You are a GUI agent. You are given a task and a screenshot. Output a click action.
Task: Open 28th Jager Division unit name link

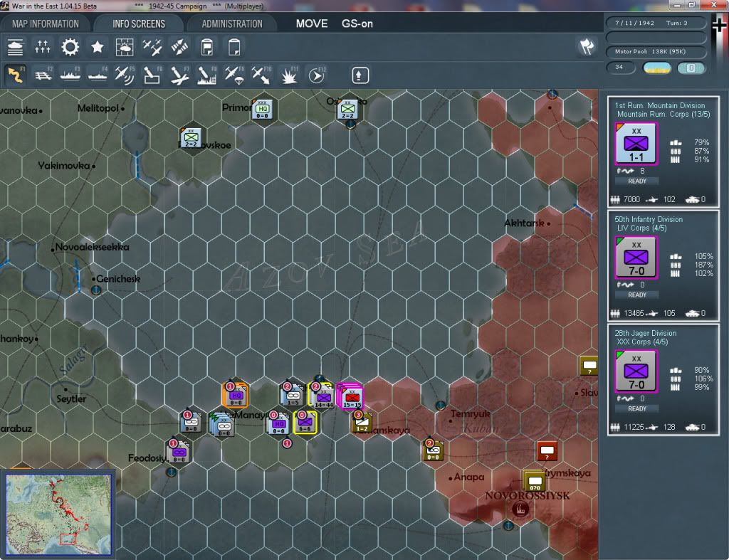(x=645, y=333)
